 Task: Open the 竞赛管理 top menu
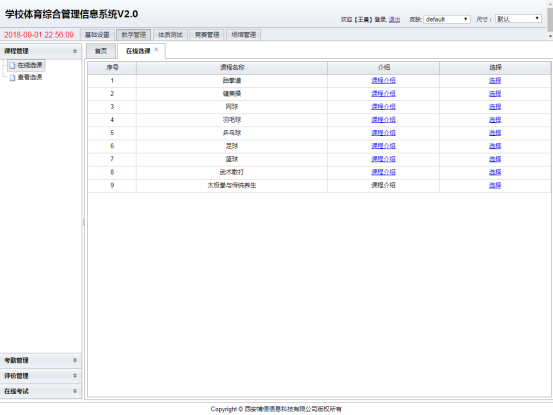pos(207,35)
